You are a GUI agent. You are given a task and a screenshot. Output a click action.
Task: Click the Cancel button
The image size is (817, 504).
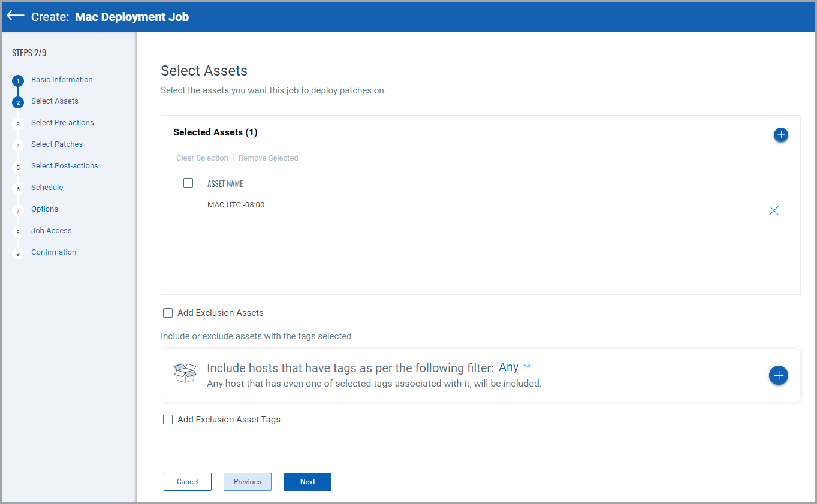coord(188,482)
